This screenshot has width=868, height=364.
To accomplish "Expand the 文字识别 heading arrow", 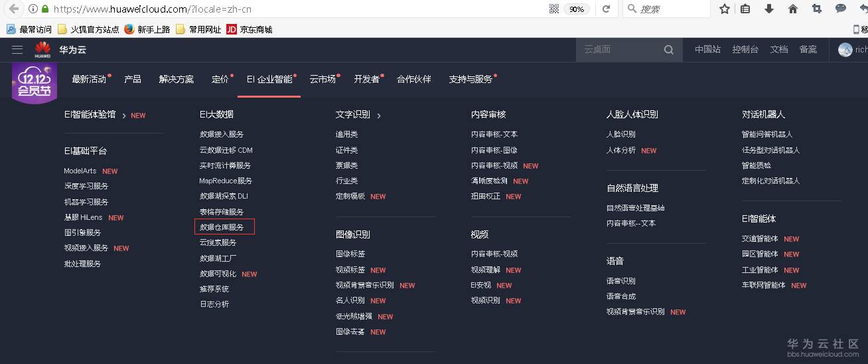I will click(x=379, y=115).
